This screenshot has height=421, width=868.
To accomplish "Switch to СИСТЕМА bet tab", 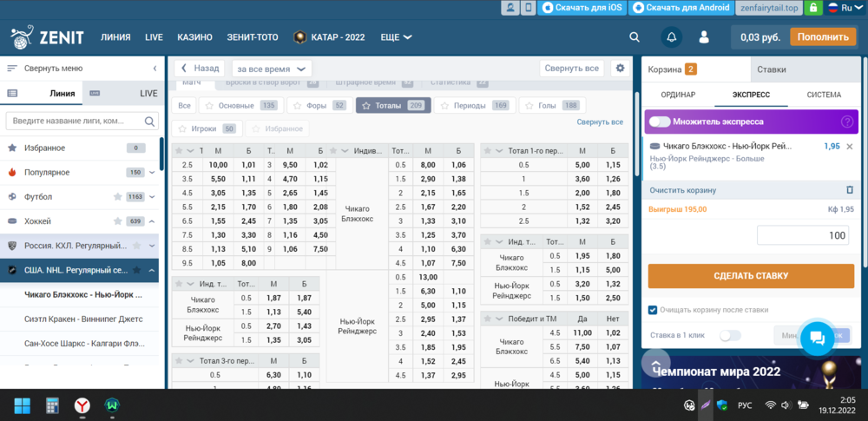I will click(x=825, y=95).
